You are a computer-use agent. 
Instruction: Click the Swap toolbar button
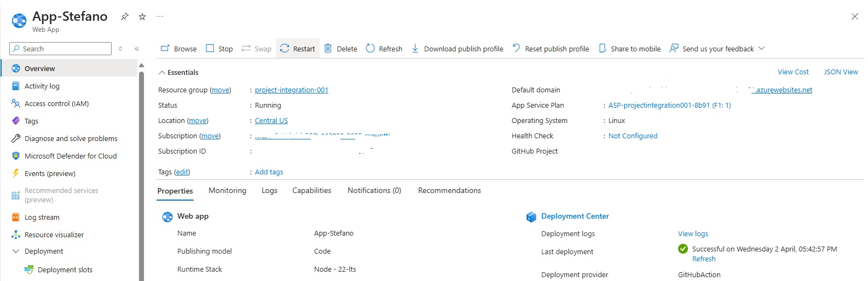256,49
